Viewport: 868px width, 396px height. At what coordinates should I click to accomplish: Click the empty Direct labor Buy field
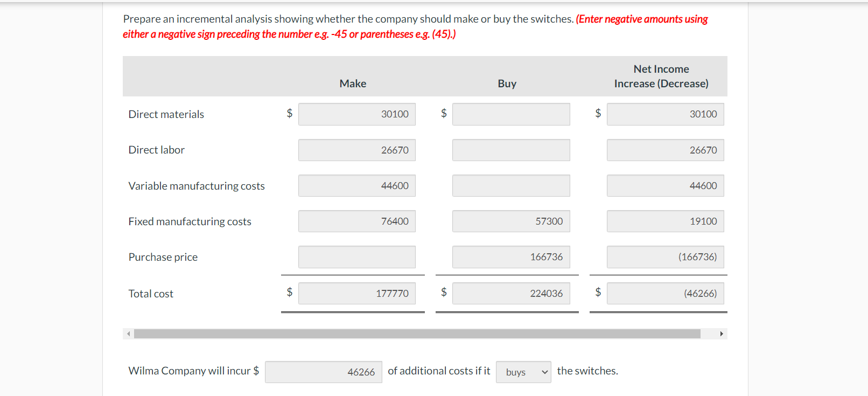click(510, 150)
